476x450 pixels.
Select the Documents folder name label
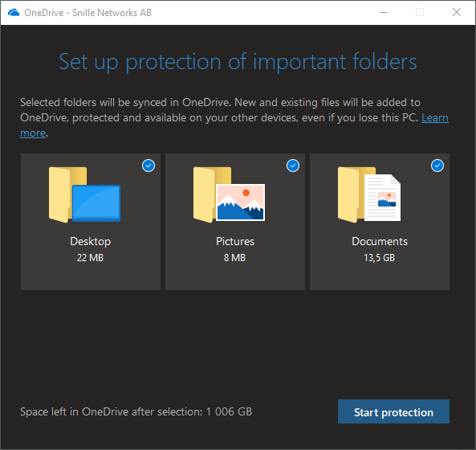[x=380, y=241]
